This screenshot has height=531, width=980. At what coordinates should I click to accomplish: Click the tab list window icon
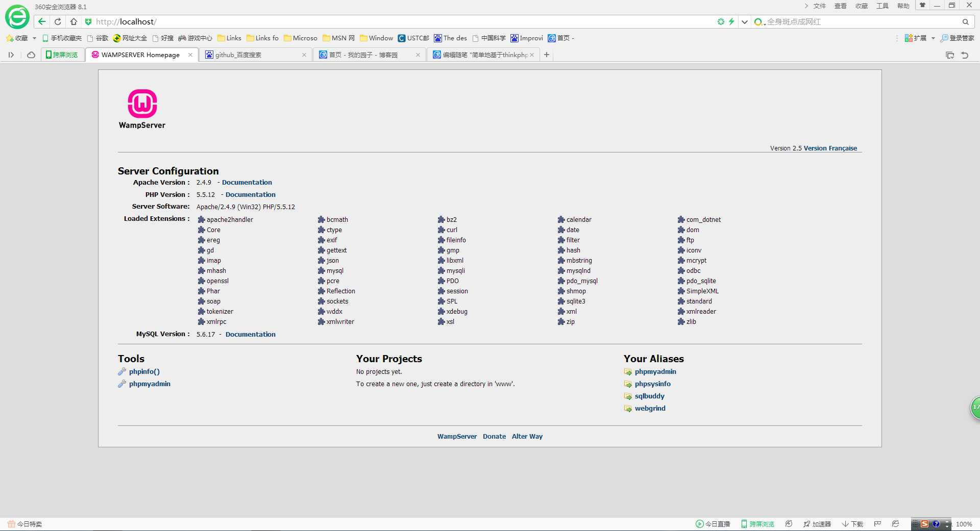click(x=950, y=55)
